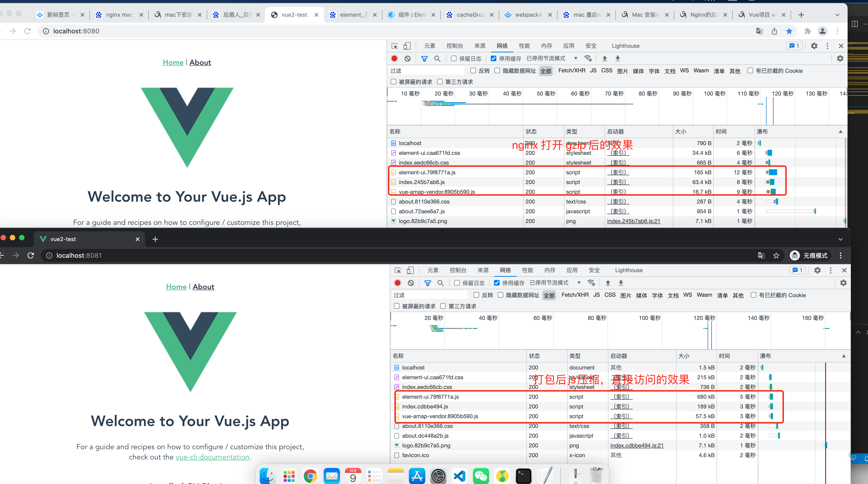Click the About navigation link
The height and width of the screenshot is (484, 868).
(x=200, y=62)
